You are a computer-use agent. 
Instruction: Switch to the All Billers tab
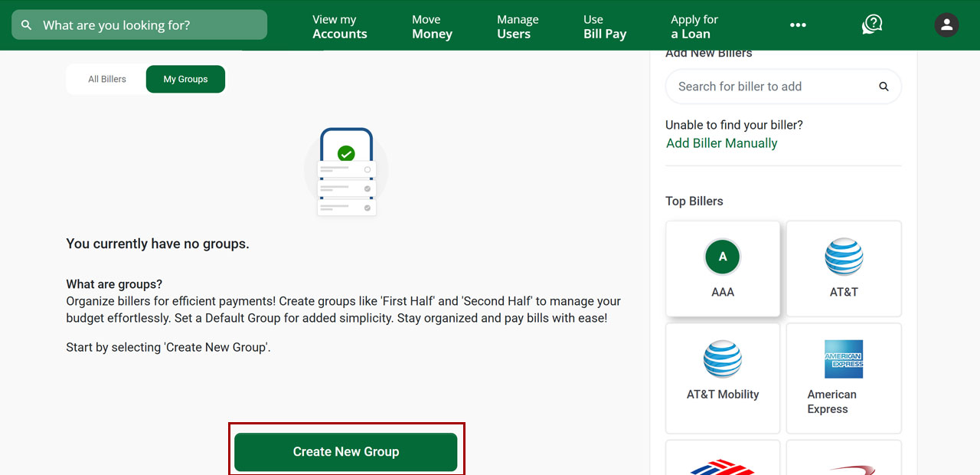point(107,78)
